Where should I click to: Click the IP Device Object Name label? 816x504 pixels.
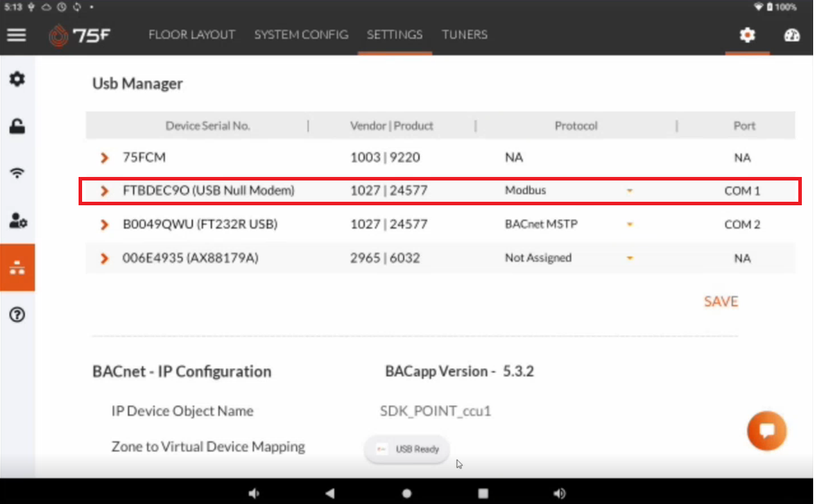pos(182,411)
